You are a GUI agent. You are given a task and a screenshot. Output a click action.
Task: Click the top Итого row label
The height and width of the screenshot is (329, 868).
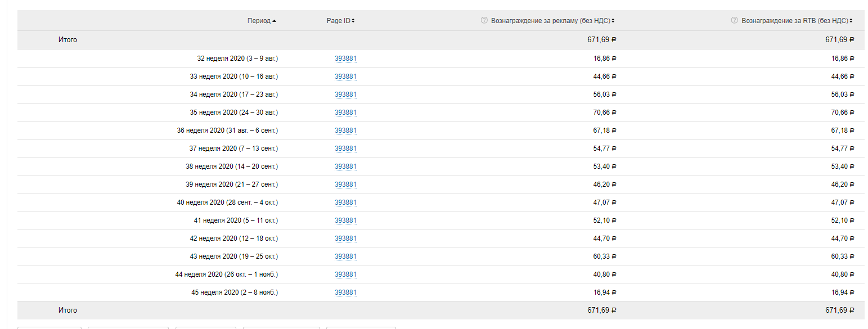pos(68,40)
